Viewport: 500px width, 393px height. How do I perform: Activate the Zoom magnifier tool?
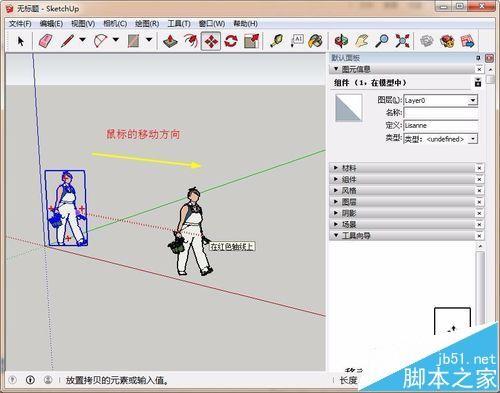[382, 41]
